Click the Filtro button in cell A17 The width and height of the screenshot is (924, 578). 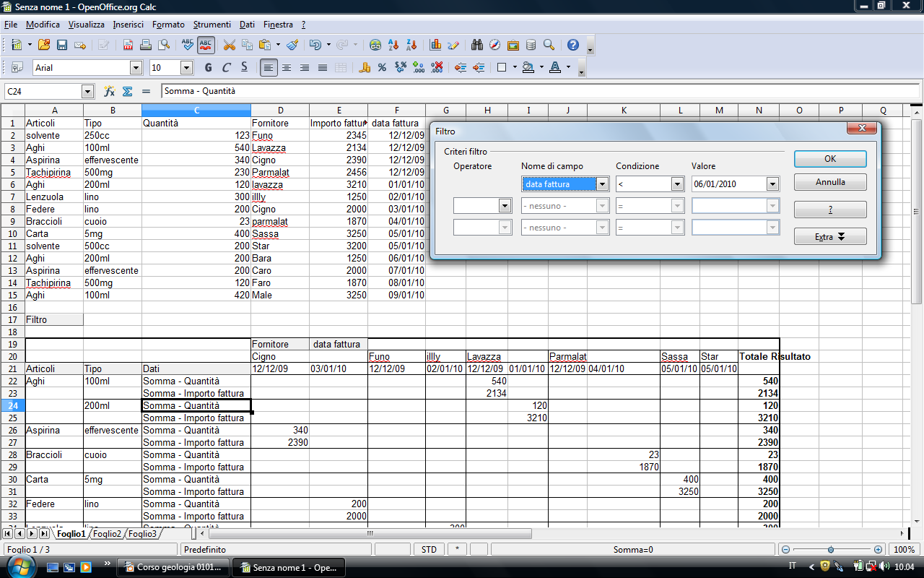(54, 319)
